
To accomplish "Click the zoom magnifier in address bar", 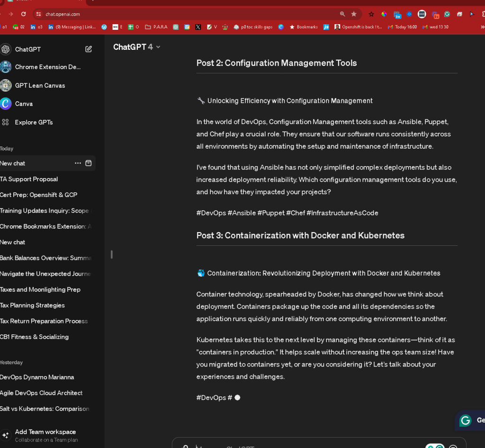I will click(x=342, y=14).
